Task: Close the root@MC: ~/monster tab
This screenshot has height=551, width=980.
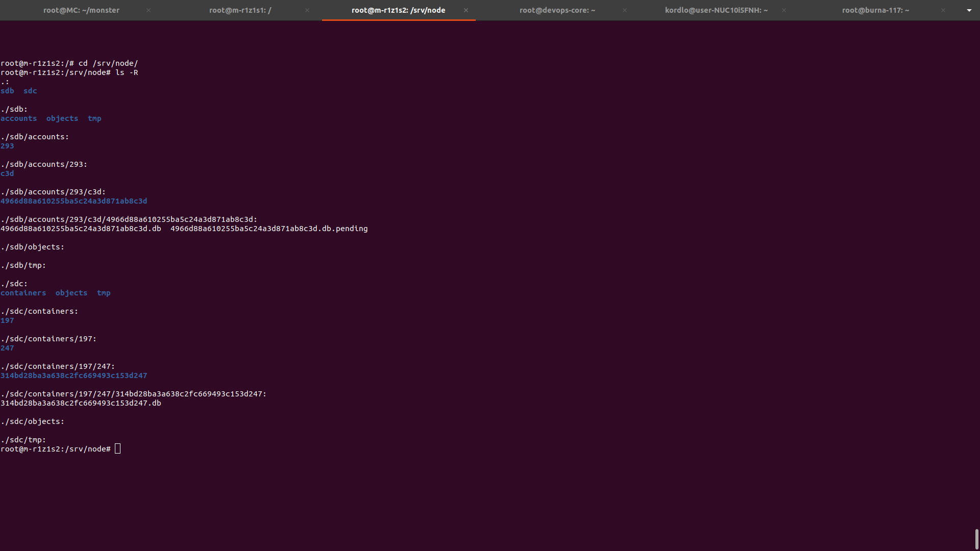Action: coord(149,10)
